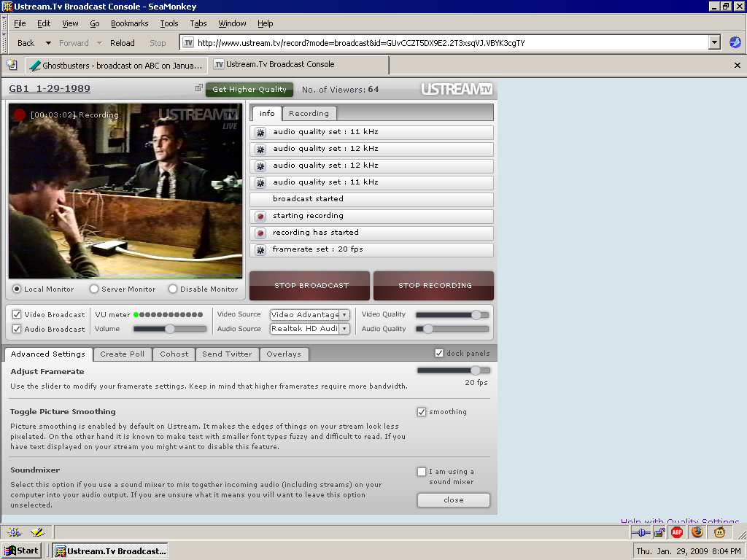This screenshot has width=747, height=560.
Task: Expand the address bar URL history dropdown
Action: [714, 43]
